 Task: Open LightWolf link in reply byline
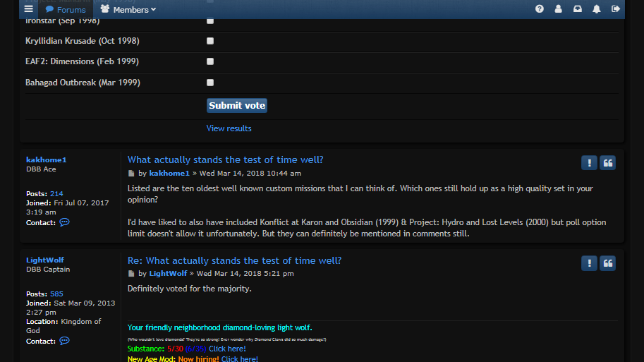coord(168,274)
